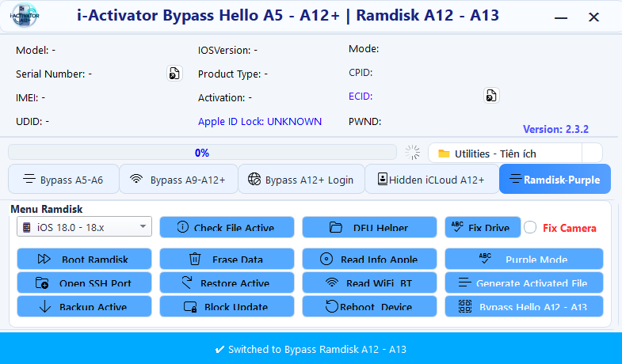Screen dimensions: 622x364
Task: Click the Menu Ramdisk heading
Action: 47,209
